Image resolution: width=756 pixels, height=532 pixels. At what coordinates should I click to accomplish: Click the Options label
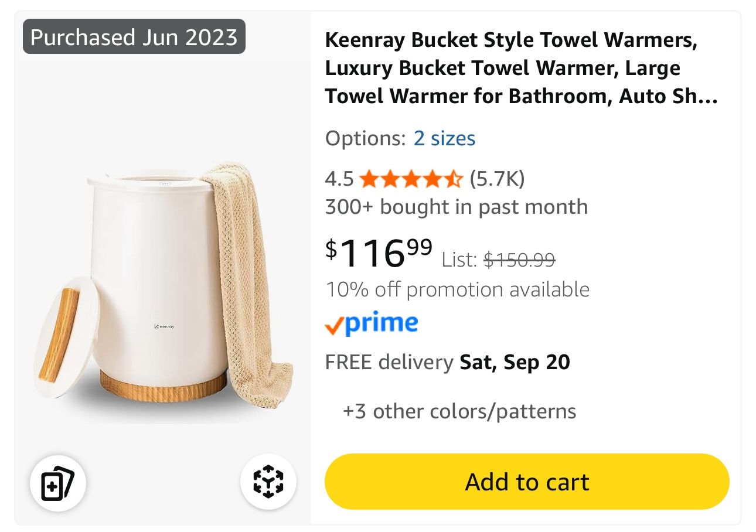pyautogui.click(x=366, y=138)
